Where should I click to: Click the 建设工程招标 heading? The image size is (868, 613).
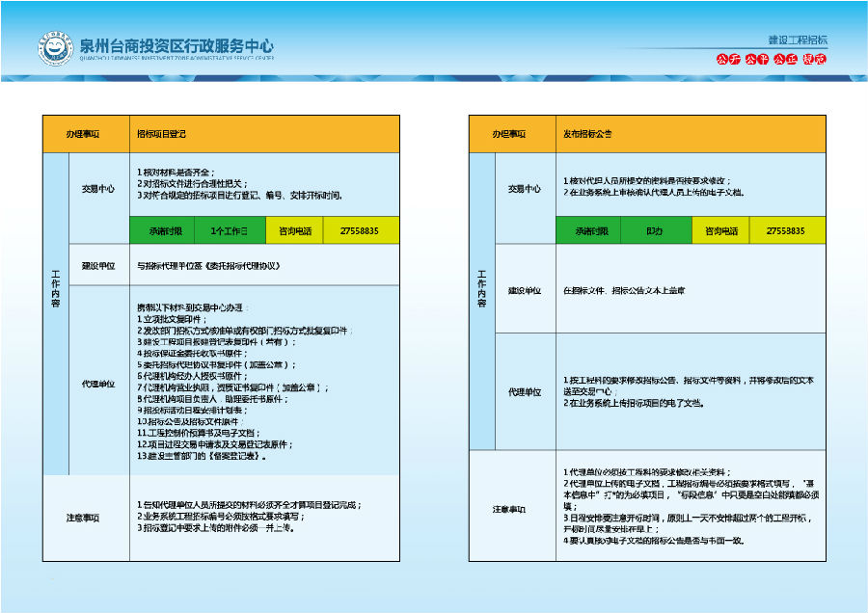[798, 40]
